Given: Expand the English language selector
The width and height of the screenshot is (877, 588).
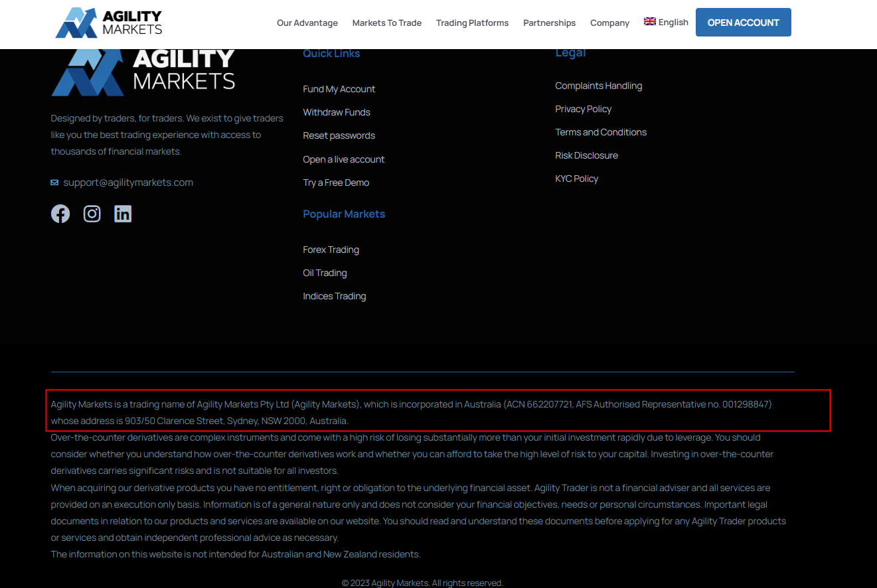Looking at the screenshot, I should 666,22.
